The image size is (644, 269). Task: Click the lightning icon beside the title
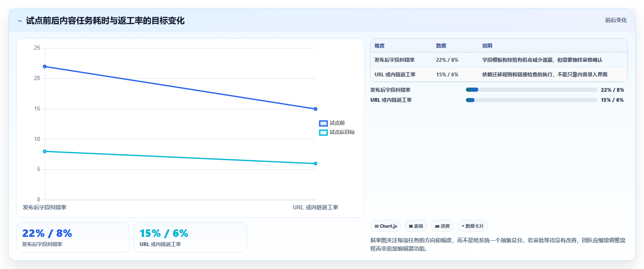(x=20, y=21)
